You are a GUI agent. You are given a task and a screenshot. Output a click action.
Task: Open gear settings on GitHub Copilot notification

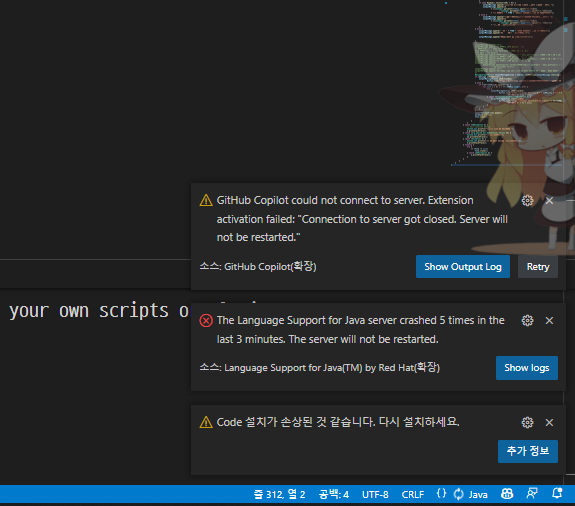[x=527, y=201]
